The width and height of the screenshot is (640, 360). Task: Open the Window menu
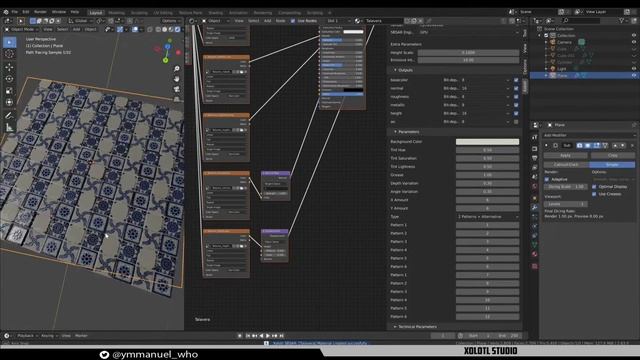[x=59, y=12]
